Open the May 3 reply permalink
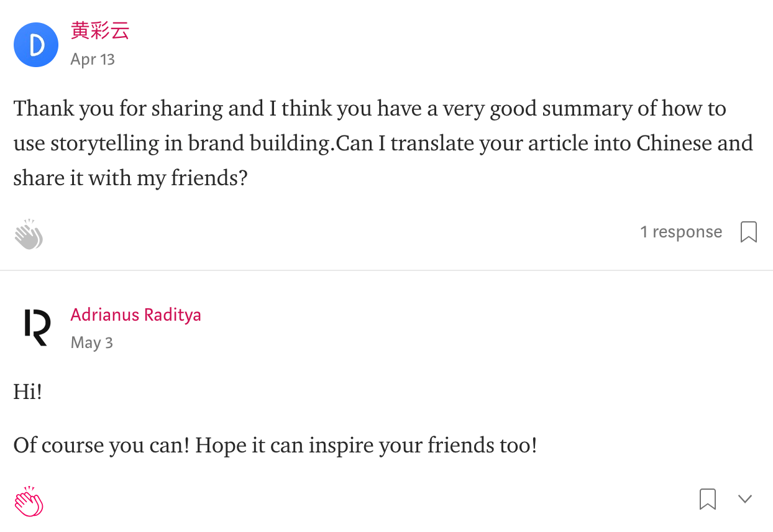 (91, 342)
